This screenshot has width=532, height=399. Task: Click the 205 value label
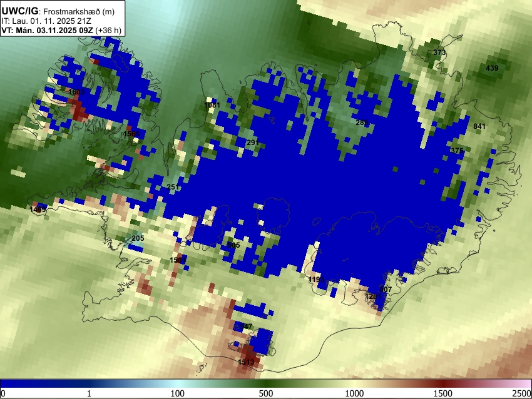(138, 238)
